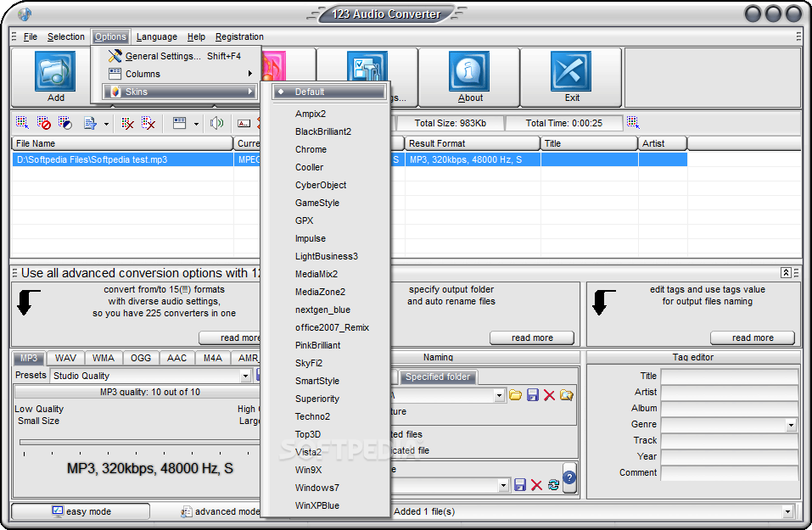This screenshot has height=530, width=812.
Task: Choose the BlackBrilliant2 skin
Action: (323, 131)
